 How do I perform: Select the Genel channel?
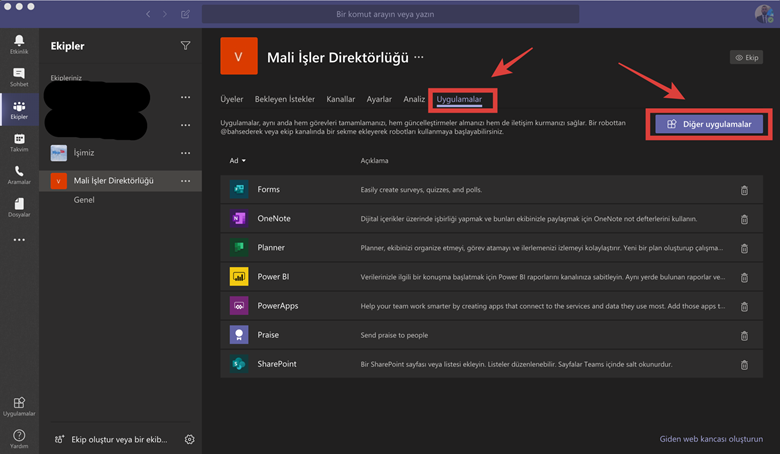click(x=84, y=199)
